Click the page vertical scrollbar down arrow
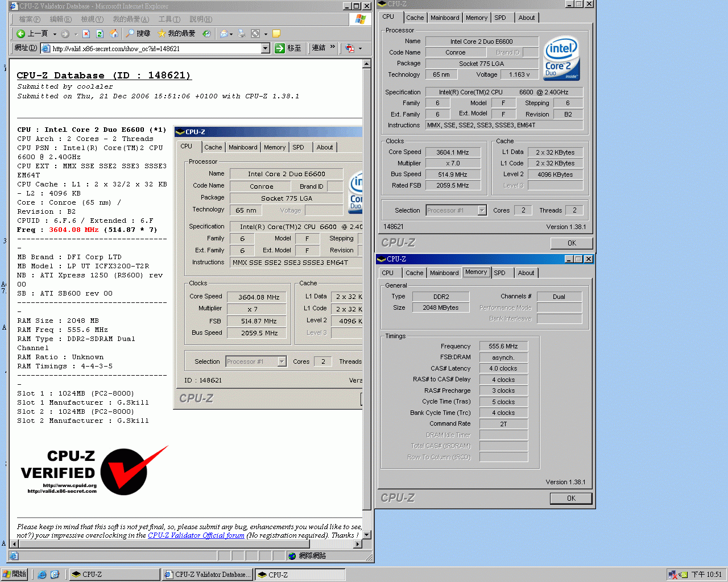728x582 pixels. (x=367, y=535)
